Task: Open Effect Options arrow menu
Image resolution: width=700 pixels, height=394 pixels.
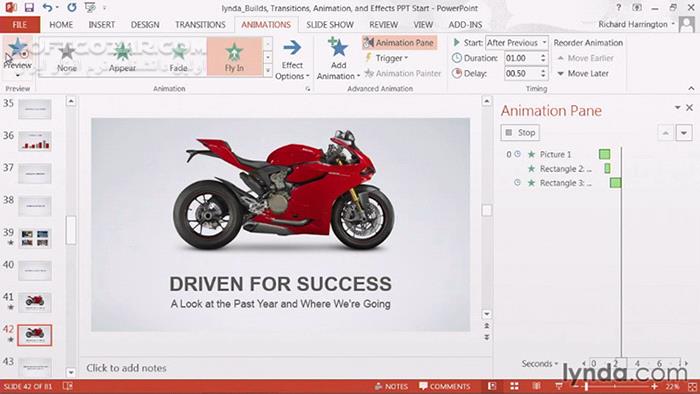Action: (x=292, y=59)
